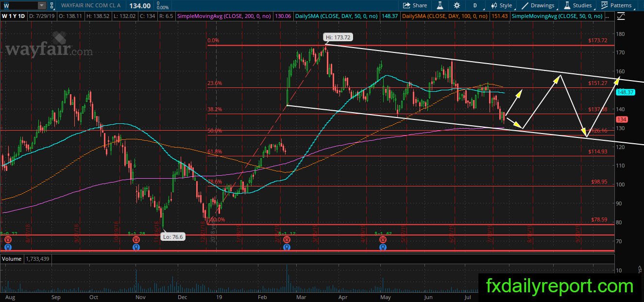
Task: Click the earnings phone icon under $-1.28
Action: coord(136,239)
